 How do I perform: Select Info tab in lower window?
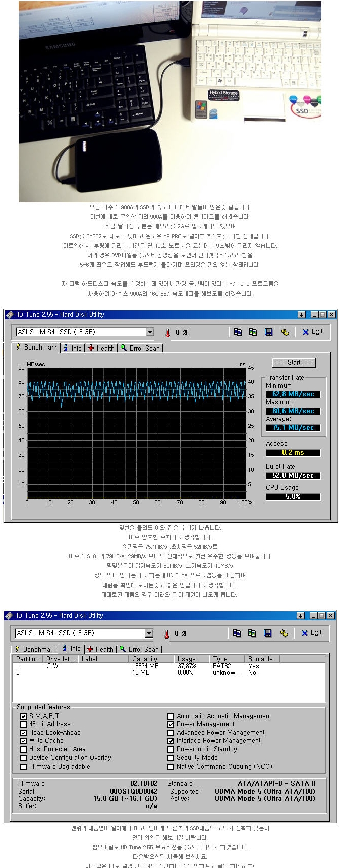(x=72, y=649)
